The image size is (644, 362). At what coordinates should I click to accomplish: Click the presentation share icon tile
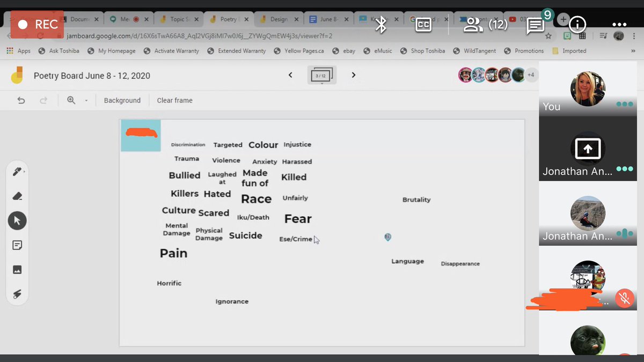coord(588,149)
